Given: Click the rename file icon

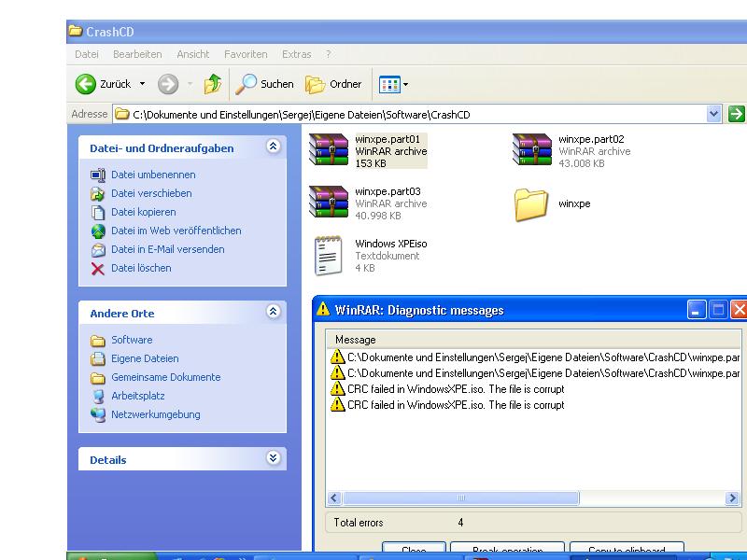Looking at the screenshot, I should click(98, 175).
